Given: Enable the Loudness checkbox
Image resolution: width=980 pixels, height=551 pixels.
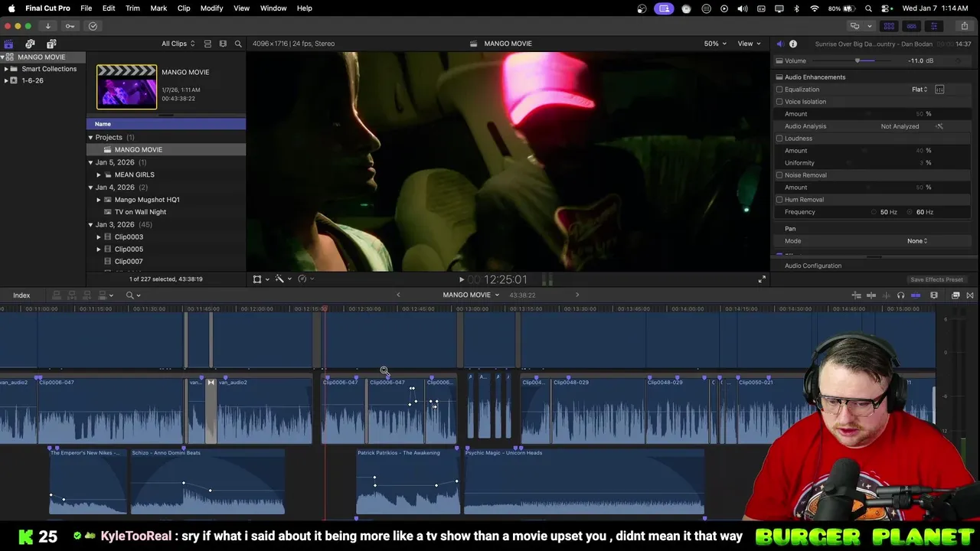Looking at the screenshot, I should (x=779, y=139).
